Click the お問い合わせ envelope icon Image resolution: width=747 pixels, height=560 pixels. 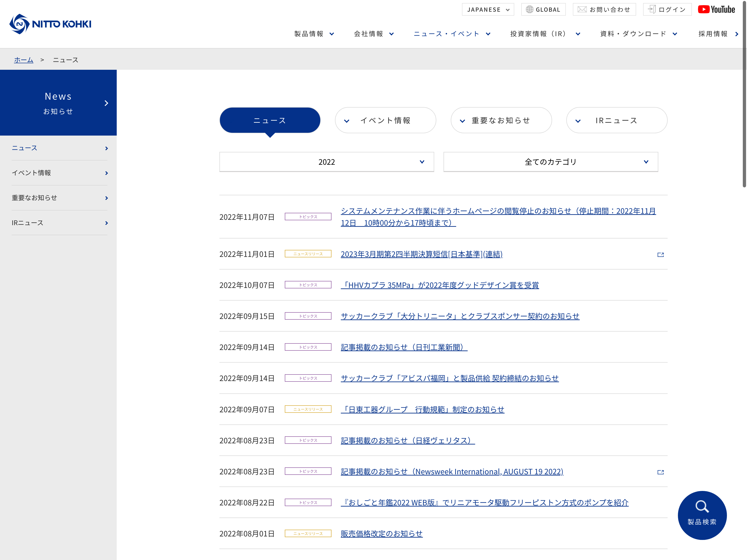click(x=582, y=10)
